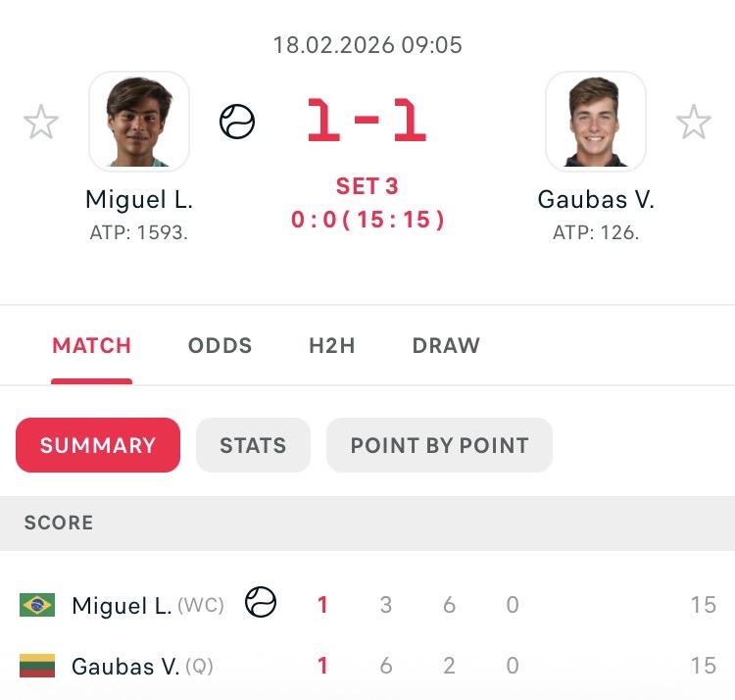Open Miguel L.'s player photo

pyautogui.click(x=139, y=122)
